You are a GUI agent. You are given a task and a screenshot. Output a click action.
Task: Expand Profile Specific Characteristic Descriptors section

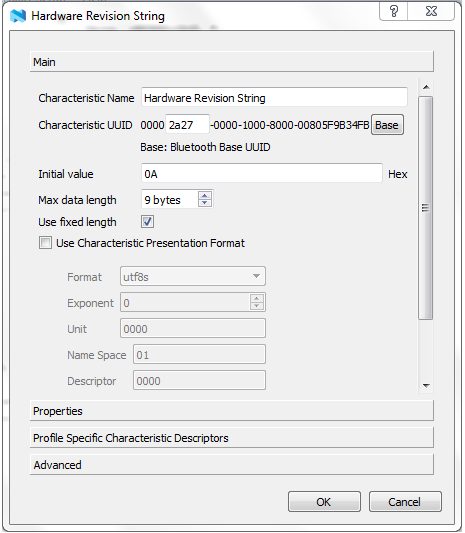(232, 437)
